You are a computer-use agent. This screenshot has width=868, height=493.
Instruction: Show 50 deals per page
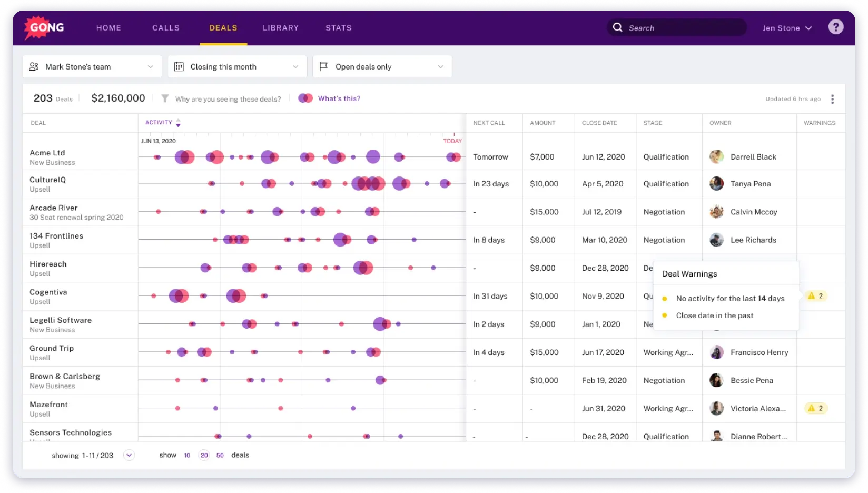tap(220, 455)
